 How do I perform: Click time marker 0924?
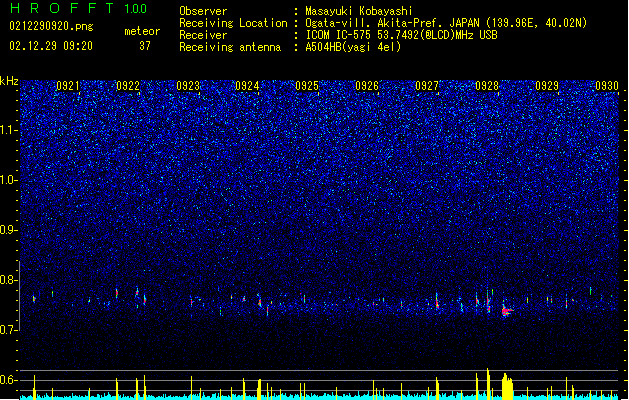247,86
